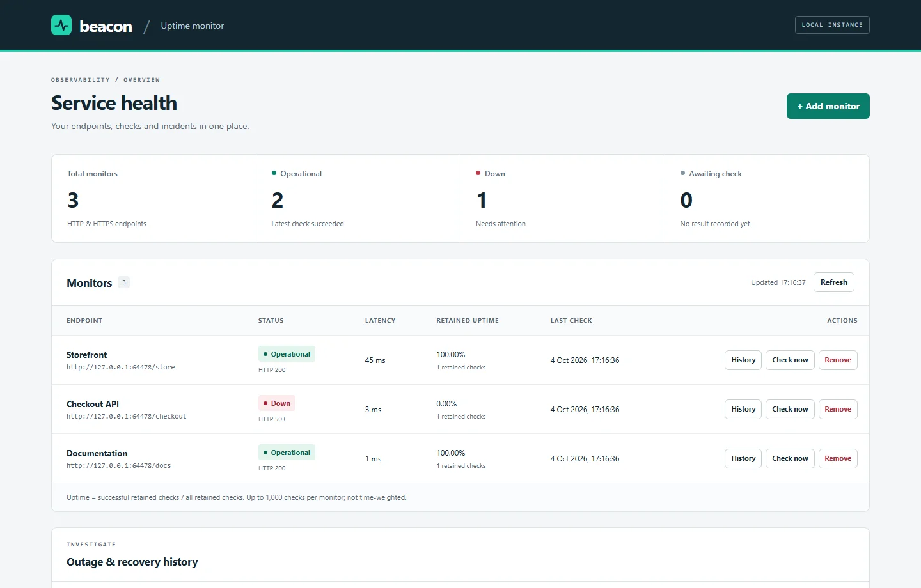Click Storefront's Operational status badge
Screen dimensions: 921x588
(287, 354)
